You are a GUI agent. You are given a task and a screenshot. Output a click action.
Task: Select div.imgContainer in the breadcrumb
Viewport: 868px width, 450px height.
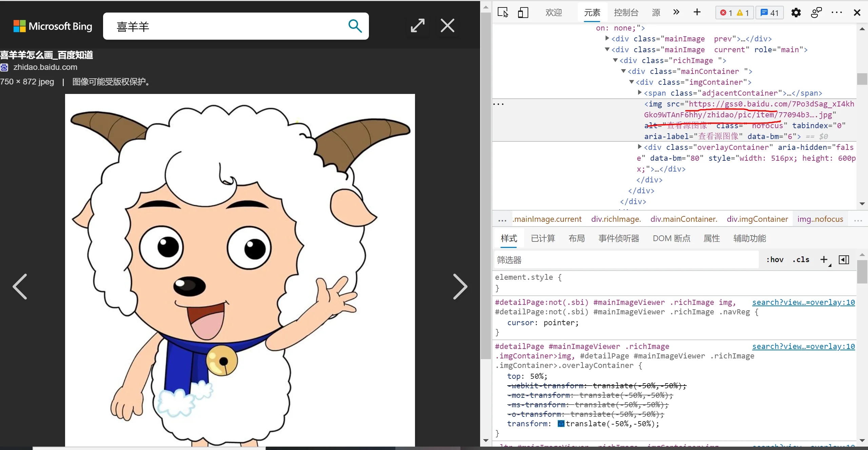click(757, 219)
